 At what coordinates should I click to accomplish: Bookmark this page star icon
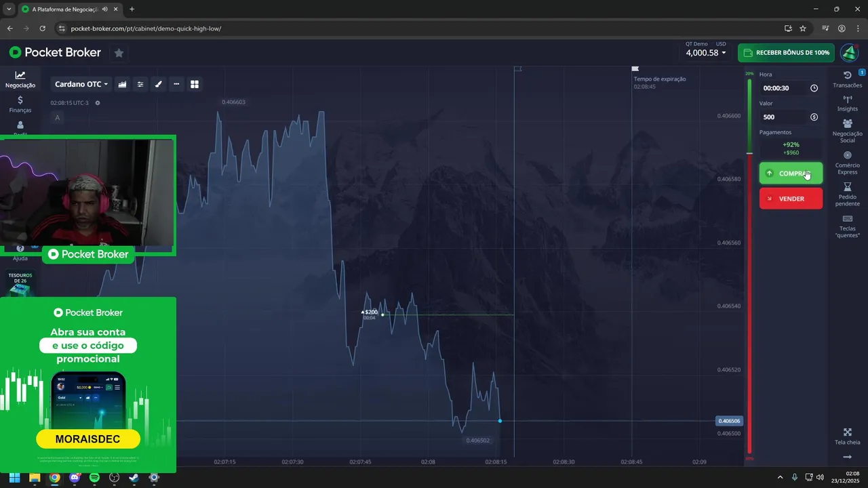coord(803,28)
